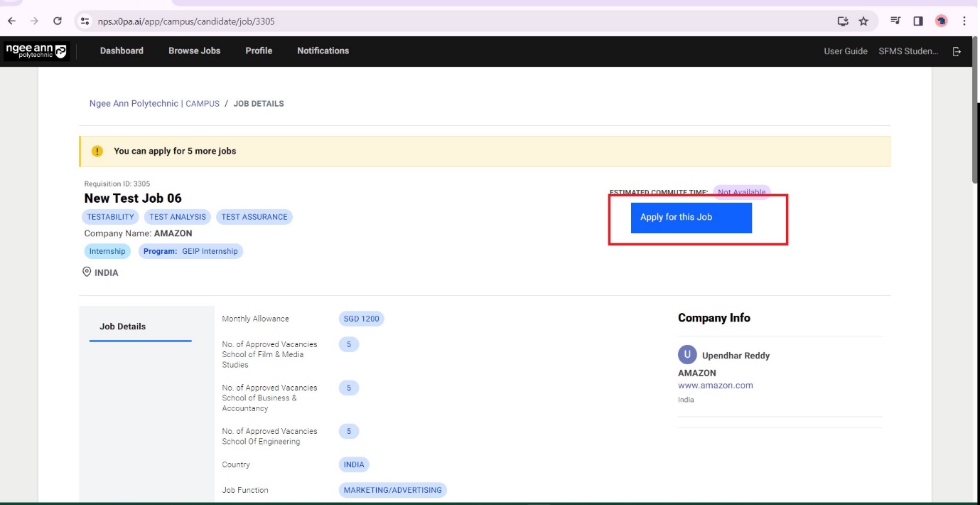Click Apply for this Job button
980x505 pixels.
tap(691, 218)
